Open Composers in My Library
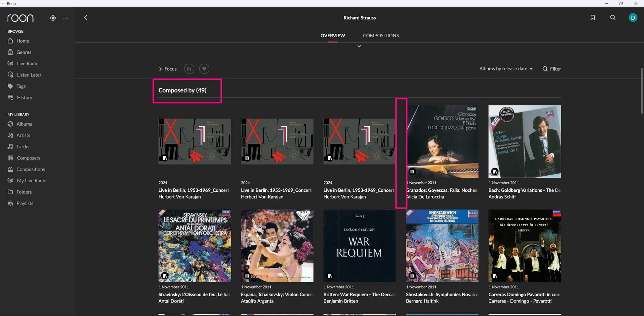The image size is (644, 316). click(29, 158)
